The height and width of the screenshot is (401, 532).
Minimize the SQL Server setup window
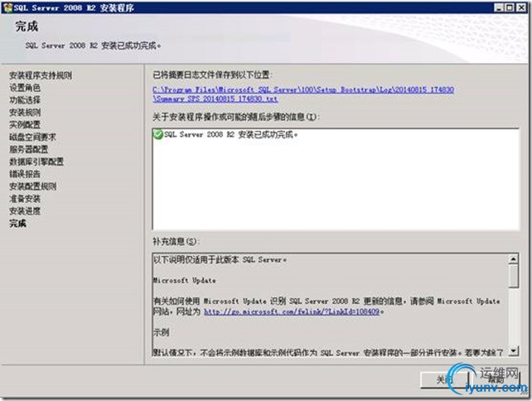[x=498, y=7]
